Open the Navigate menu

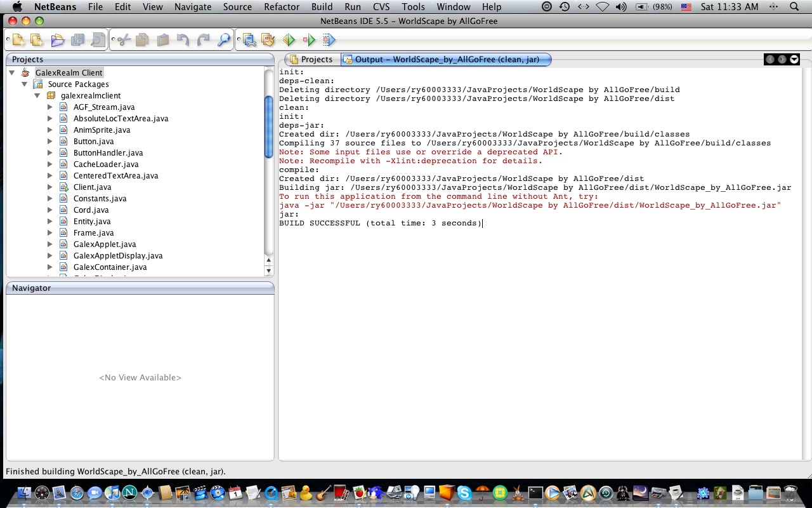[x=193, y=7]
